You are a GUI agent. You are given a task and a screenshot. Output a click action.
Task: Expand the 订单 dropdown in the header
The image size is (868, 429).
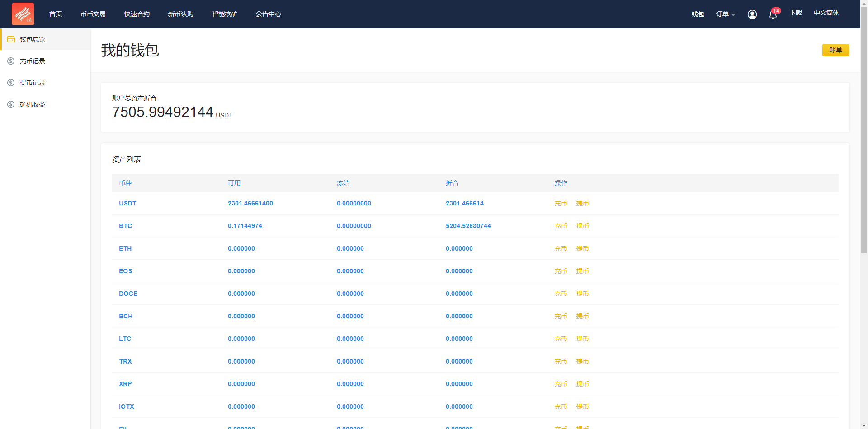click(x=725, y=14)
